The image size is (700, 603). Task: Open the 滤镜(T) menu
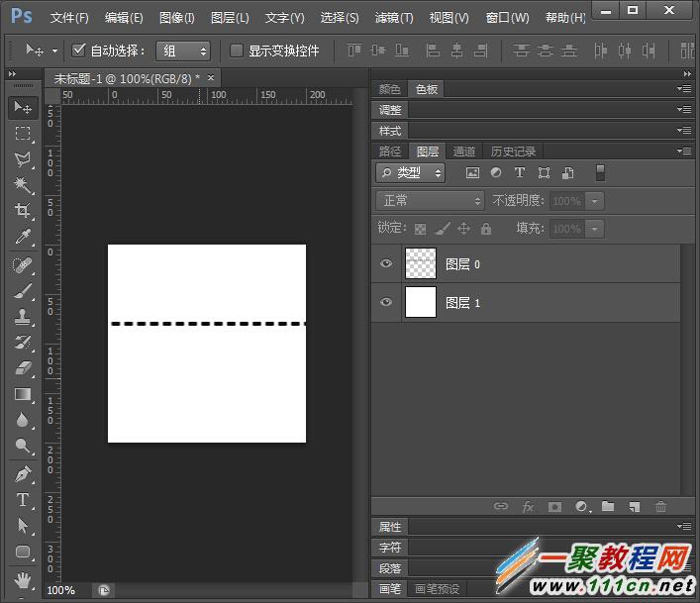click(394, 18)
